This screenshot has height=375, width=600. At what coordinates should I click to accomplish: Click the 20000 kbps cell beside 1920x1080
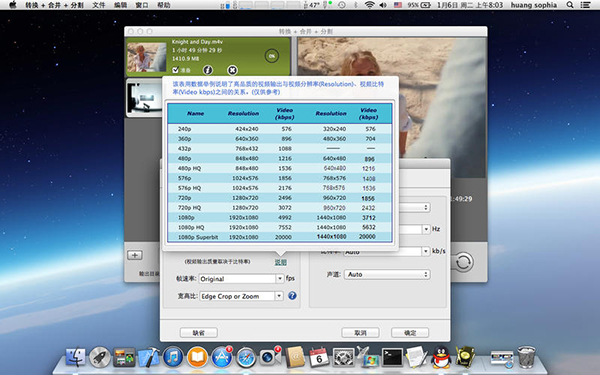click(283, 237)
